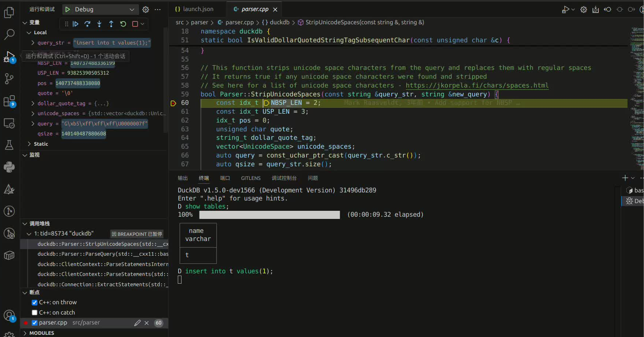Screen dimensions: 644x337
Task: Click the Continue debug button
Action: [x=75, y=24]
